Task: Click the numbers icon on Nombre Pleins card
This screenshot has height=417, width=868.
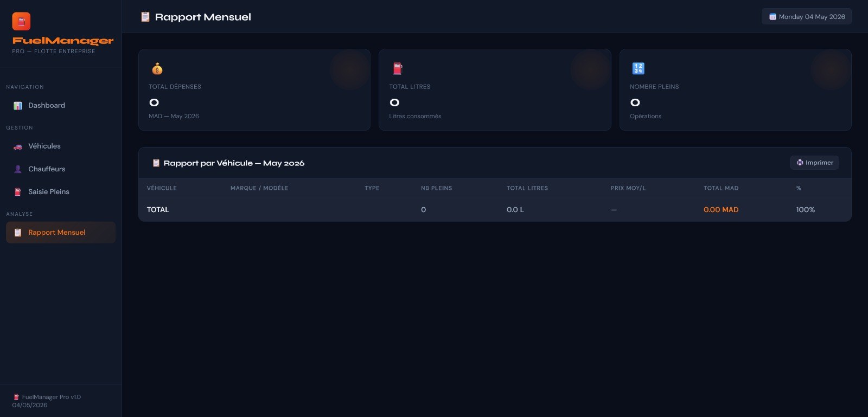Action: (x=638, y=68)
